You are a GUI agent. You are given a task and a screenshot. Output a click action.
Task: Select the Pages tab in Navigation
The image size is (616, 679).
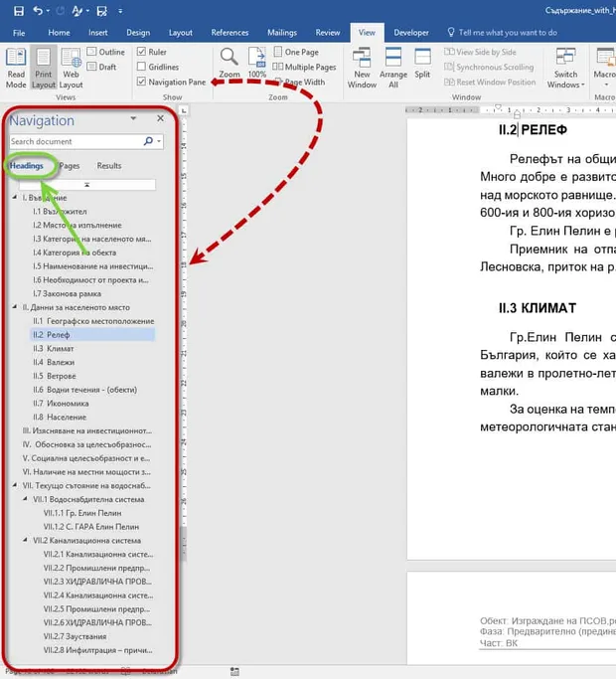click(70, 166)
